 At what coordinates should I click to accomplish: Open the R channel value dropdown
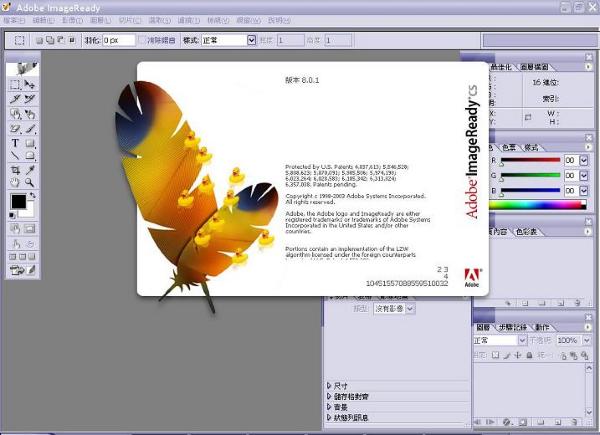tap(584, 160)
